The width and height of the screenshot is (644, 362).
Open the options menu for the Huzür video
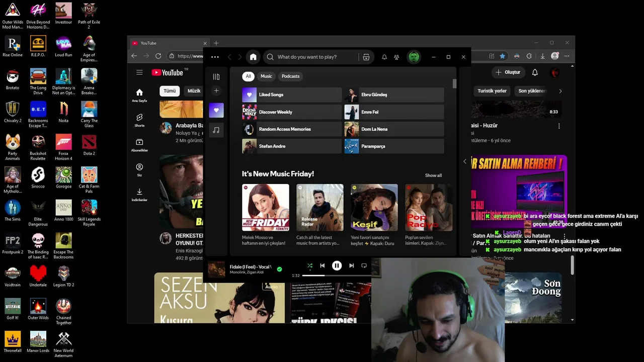pyautogui.click(x=559, y=126)
